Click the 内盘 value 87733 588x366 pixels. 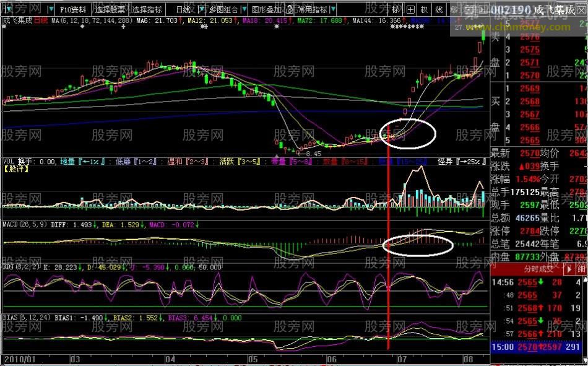coord(527,257)
